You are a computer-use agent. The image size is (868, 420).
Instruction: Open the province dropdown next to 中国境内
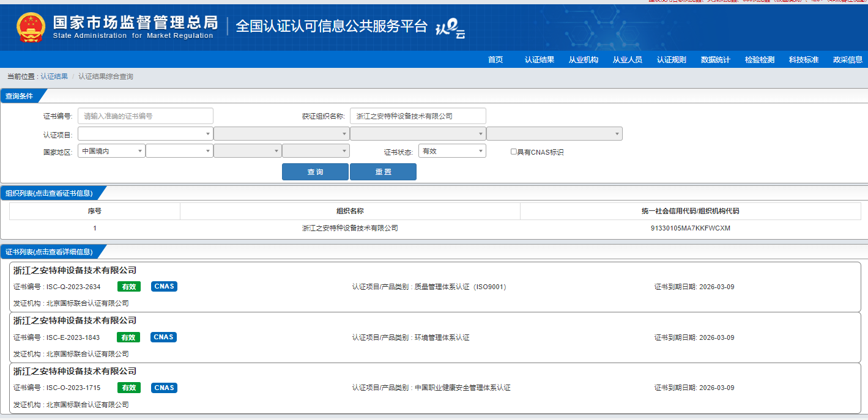[179, 151]
